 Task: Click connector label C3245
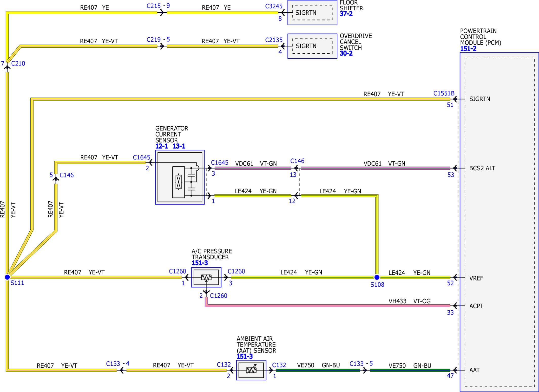[274, 6]
